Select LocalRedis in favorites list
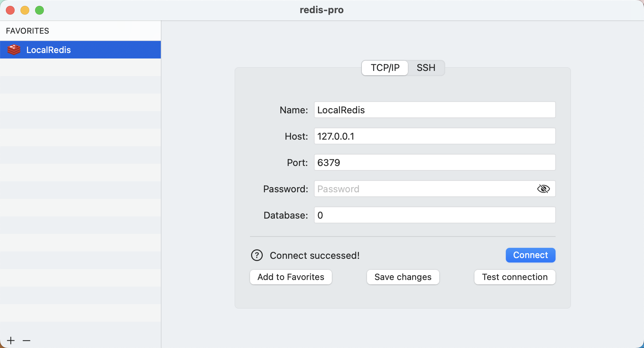644x348 pixels. [80, 50]
